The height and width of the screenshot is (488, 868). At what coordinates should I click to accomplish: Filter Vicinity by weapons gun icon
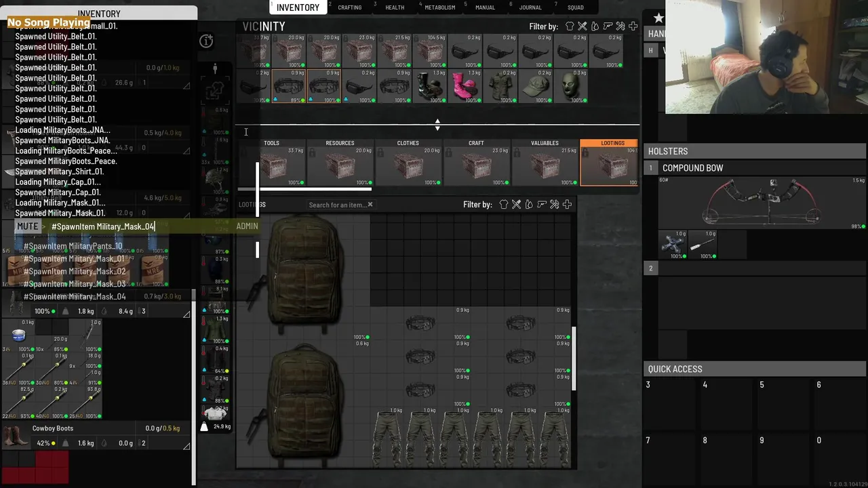[x=608, y=26]
